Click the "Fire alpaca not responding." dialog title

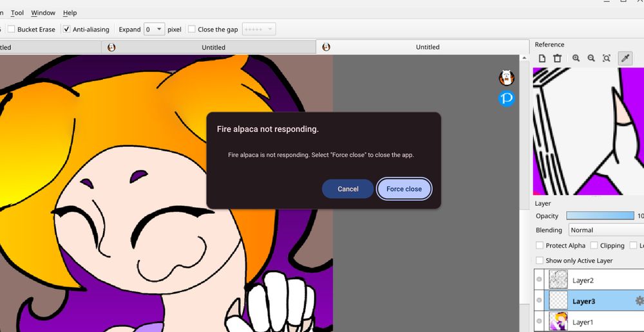pyautogui.click(x=268, y=129)
